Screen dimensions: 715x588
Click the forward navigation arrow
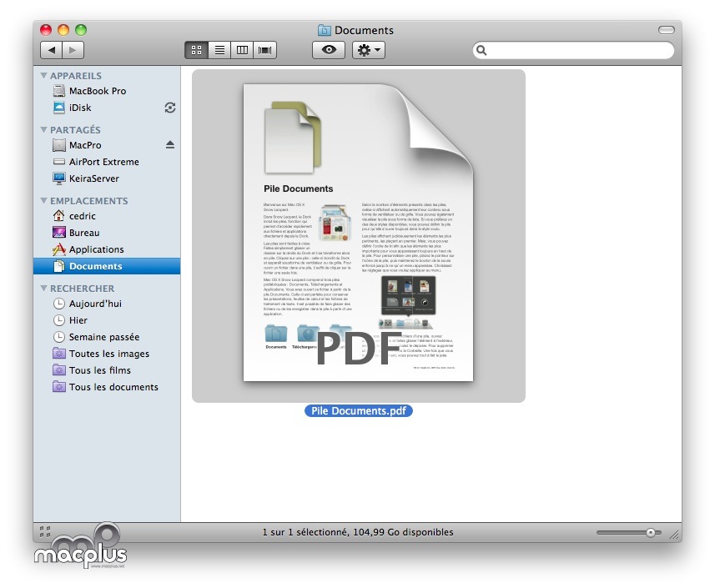[73, 51]
